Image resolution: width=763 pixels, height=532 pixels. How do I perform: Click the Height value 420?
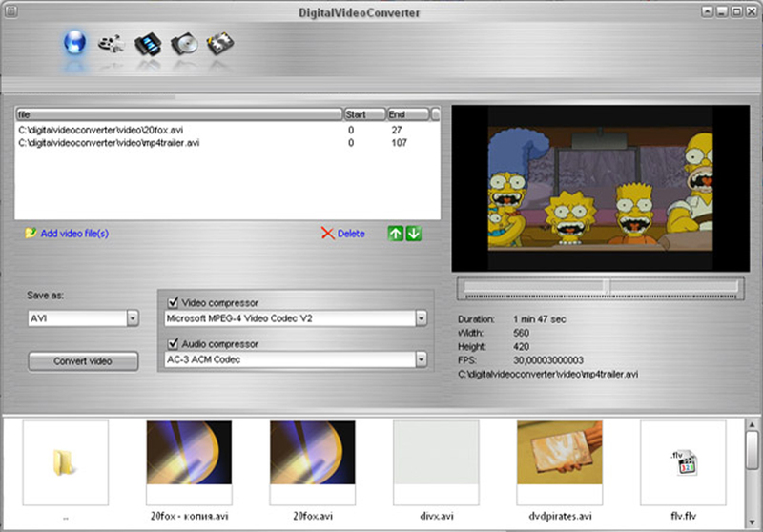pos(521,347)
